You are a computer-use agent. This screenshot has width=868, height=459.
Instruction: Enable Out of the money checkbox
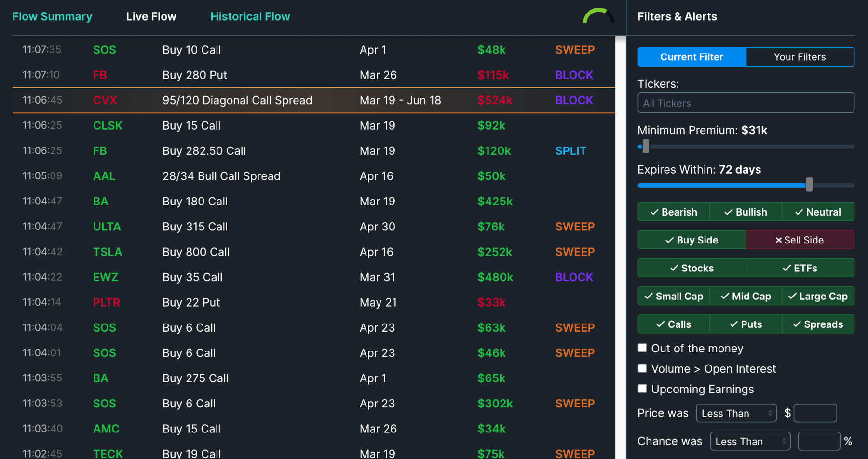point(642,348)
